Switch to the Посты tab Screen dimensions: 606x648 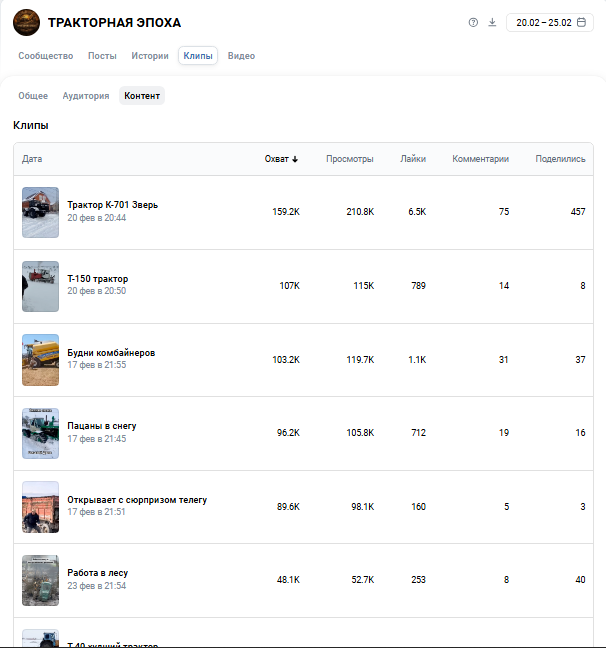(102, 56)
